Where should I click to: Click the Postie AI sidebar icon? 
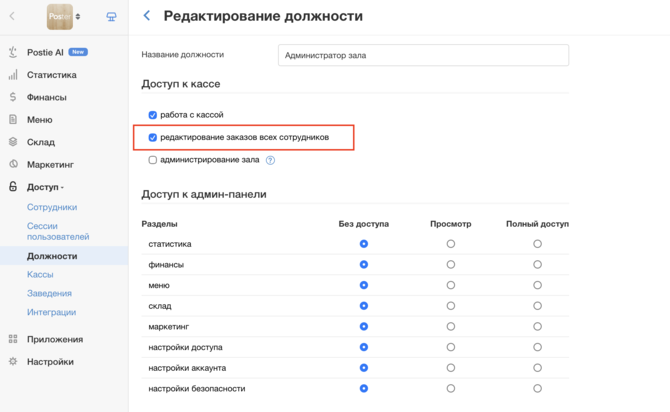click(13, 52)
